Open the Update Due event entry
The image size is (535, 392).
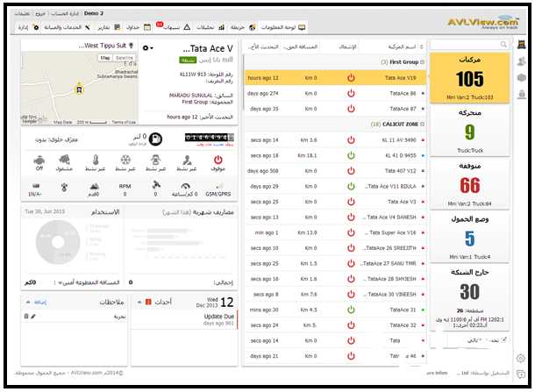(184, 319)
